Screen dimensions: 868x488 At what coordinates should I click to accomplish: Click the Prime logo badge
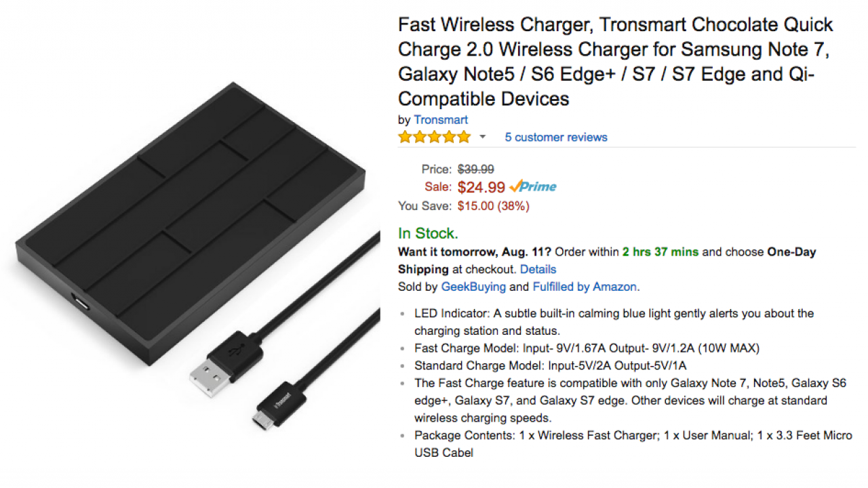[533, 186]
